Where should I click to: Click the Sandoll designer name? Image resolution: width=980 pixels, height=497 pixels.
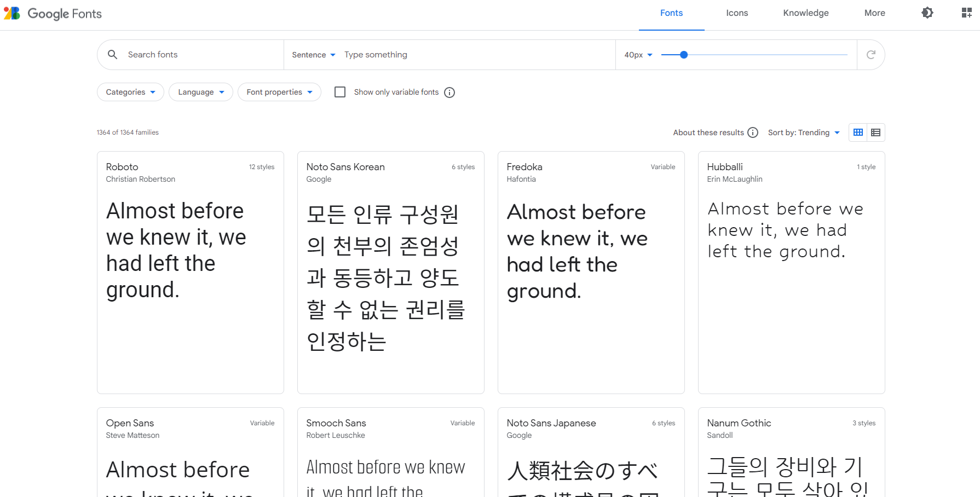click(720, 435)
